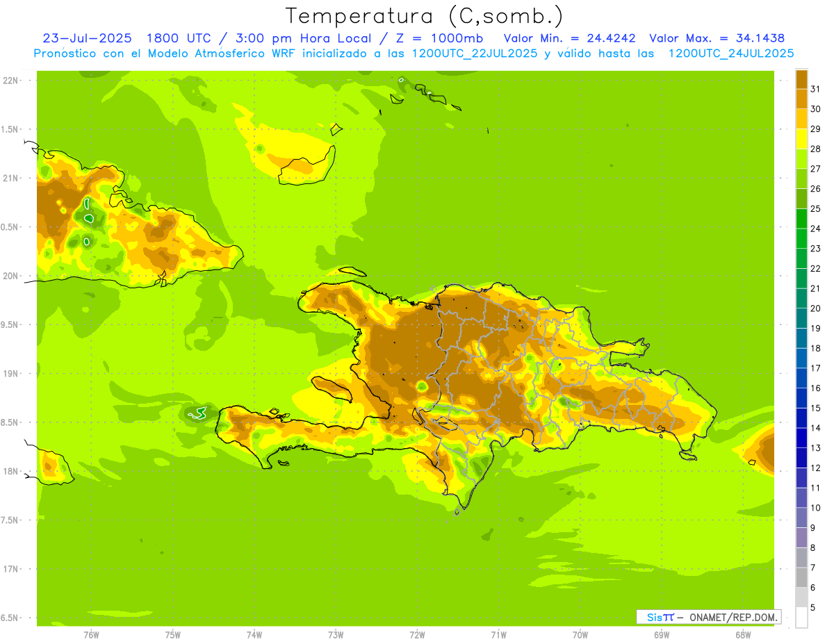Image resolution: width=834 pixels, height=644 pixels.
Task: Select the '1200UTC_24JUL2025' valid-until text
Action: (731, 53)
